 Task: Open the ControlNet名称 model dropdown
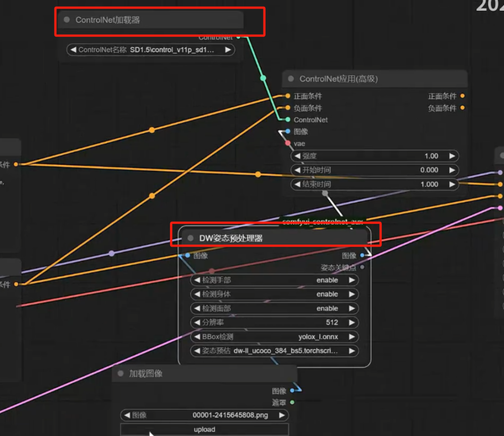(150, 50)
